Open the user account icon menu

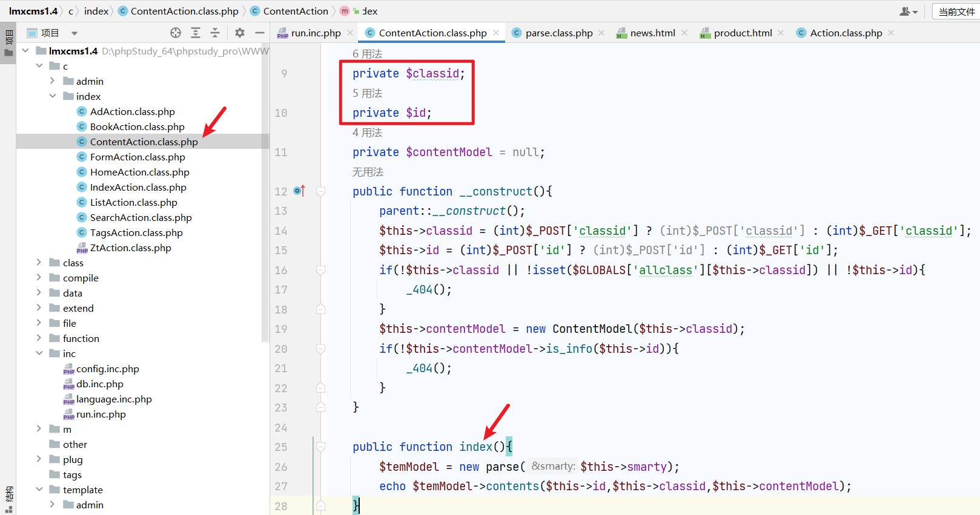909,11
